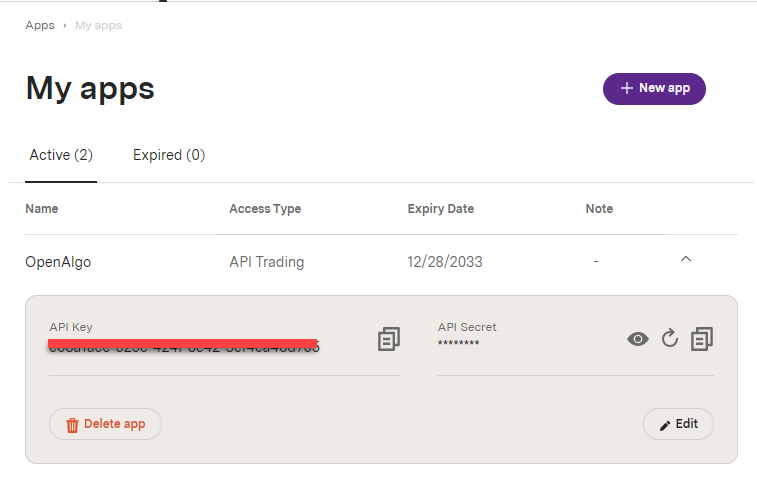Go to Apps breadcrumb link
Screen dimensions: 757x479
point(40,25)
